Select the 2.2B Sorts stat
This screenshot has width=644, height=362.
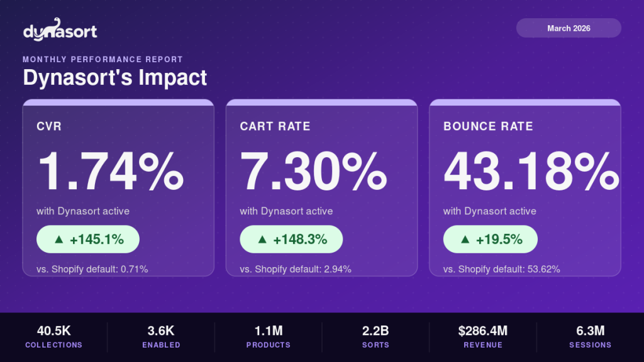pos(376,337)
